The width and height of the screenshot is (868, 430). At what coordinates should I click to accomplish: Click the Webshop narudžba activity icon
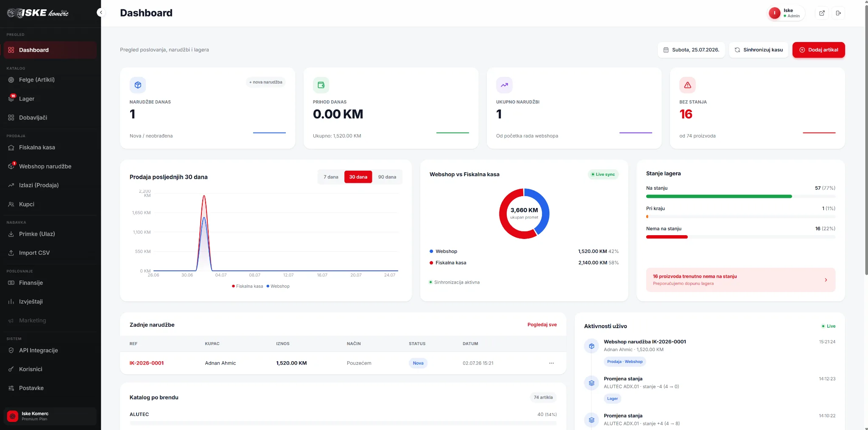592,346
